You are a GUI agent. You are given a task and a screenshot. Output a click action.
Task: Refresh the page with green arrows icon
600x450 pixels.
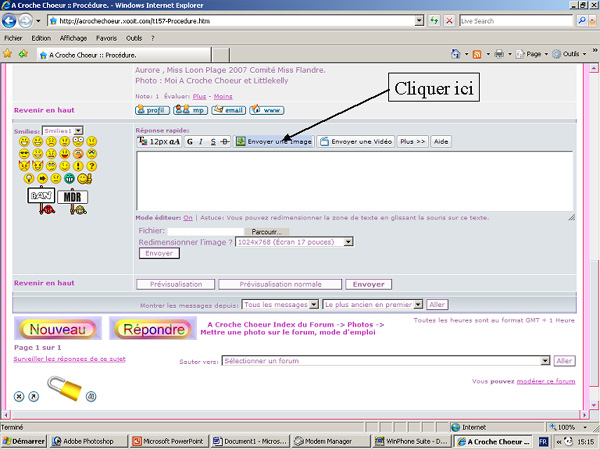(x=434, y=21)
